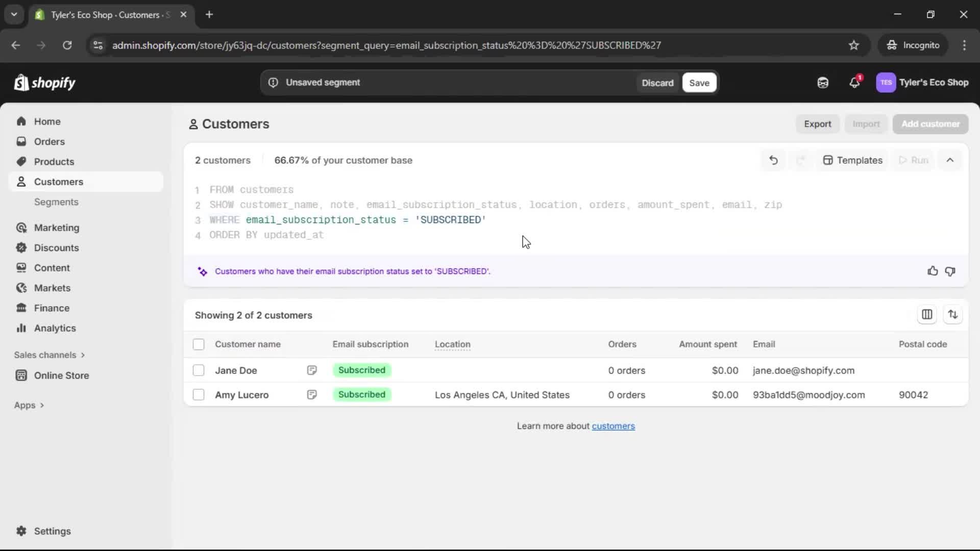Open the Sidekick assistant icon
The image size is (980, 551).
[x=823, y=82]
